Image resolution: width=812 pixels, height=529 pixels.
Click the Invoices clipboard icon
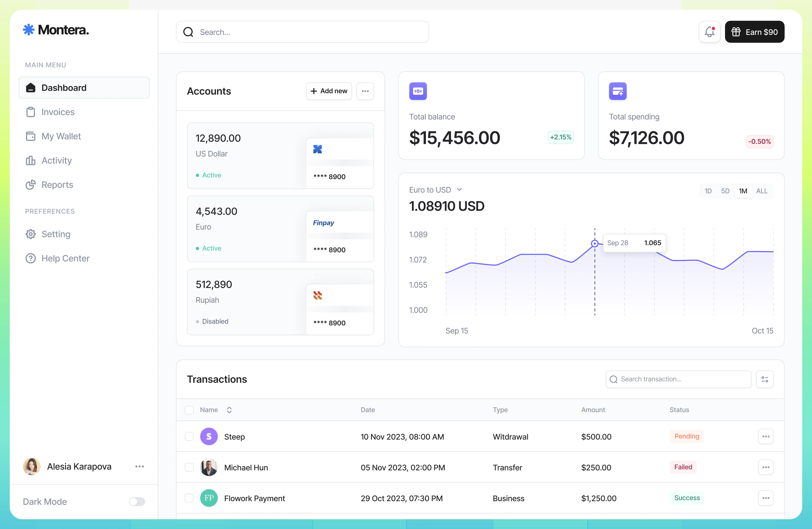point(31,112)
